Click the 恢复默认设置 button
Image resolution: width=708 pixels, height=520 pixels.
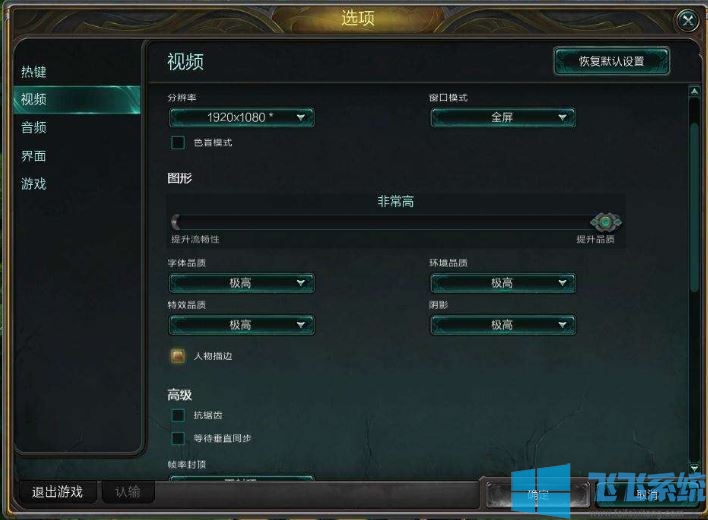point(611,61)
